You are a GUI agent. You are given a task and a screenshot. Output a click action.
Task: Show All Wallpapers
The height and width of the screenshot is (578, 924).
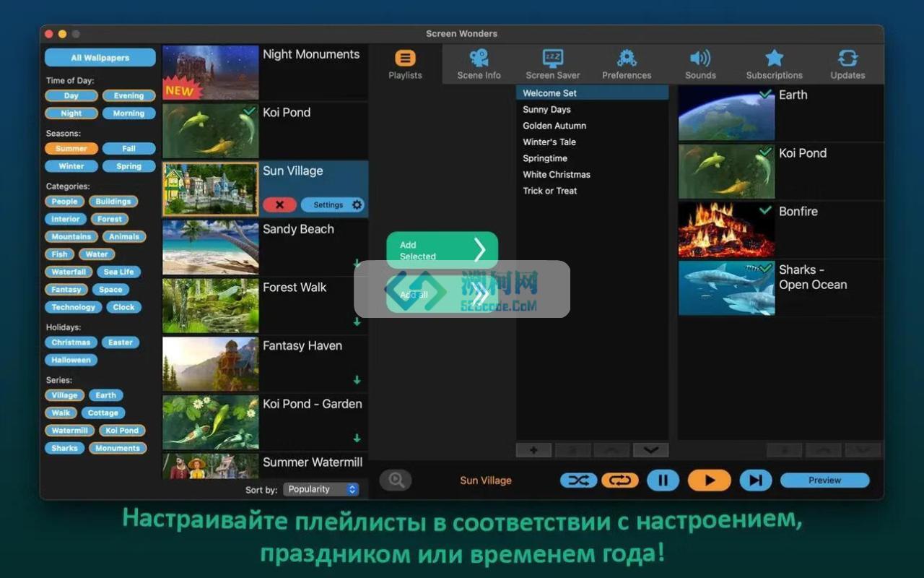tap(100, 58)
